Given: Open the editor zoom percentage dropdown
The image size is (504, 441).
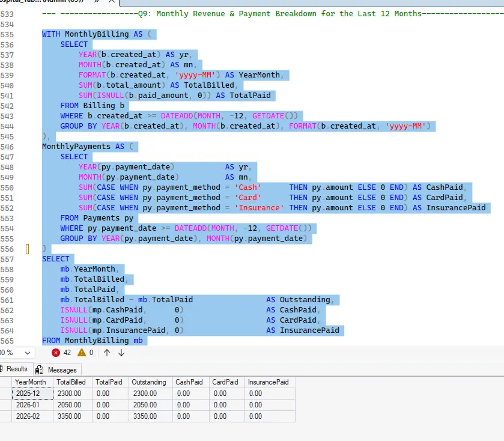Looking at the screenshot, I should pos(28,353).
